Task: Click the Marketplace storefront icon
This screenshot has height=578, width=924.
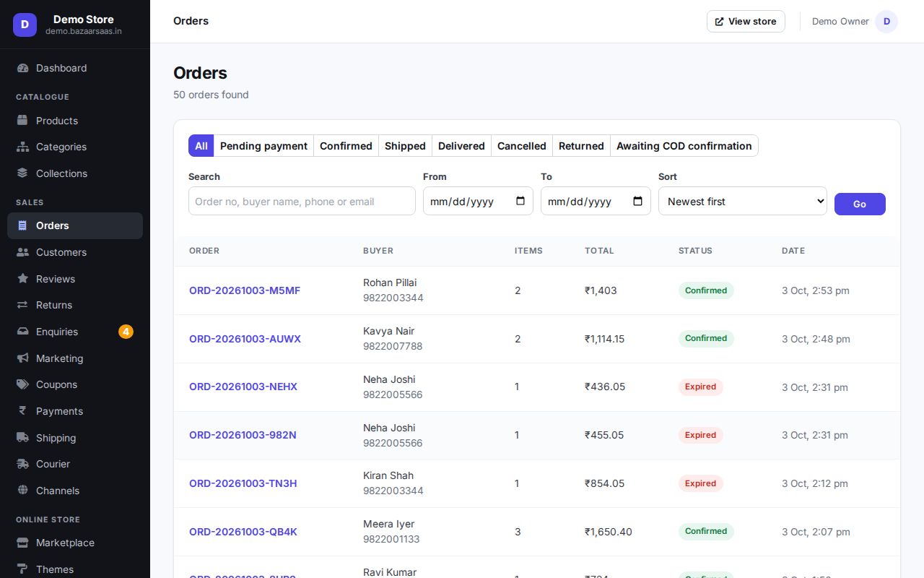Action: coord(22,543)
